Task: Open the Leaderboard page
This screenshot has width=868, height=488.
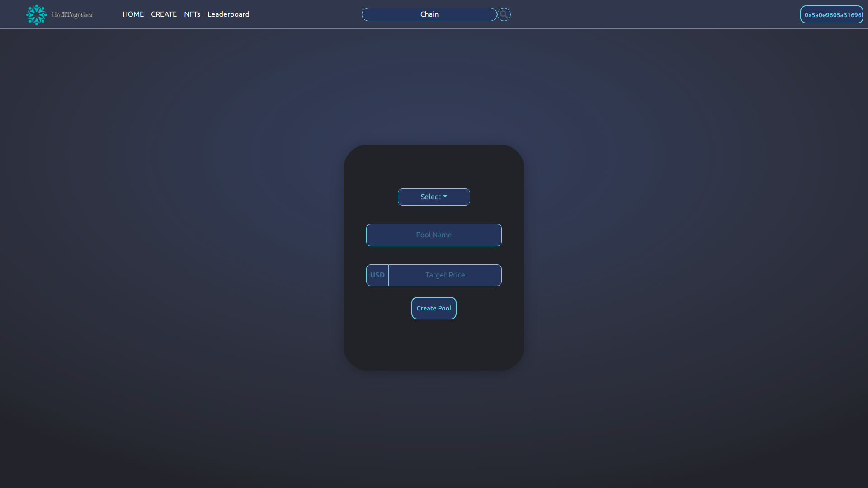Action: click(228, 14)
